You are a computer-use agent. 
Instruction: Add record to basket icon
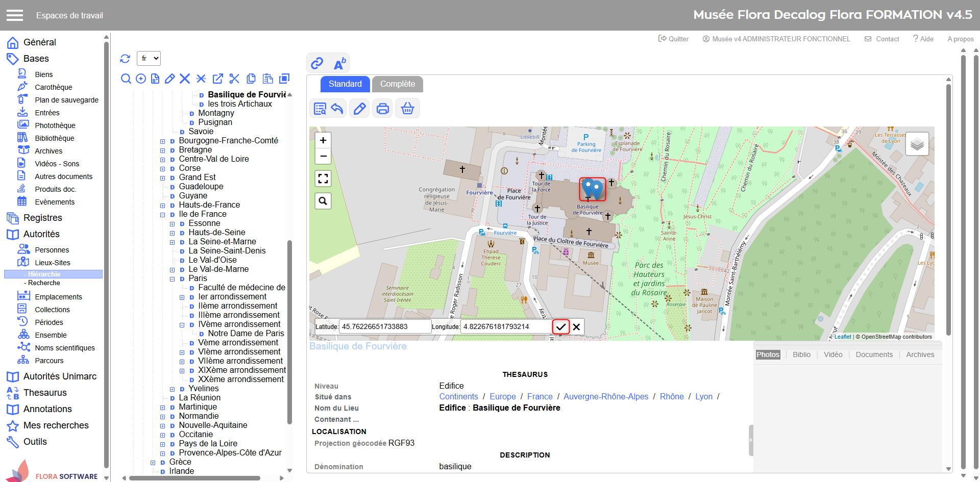[407, 109]
